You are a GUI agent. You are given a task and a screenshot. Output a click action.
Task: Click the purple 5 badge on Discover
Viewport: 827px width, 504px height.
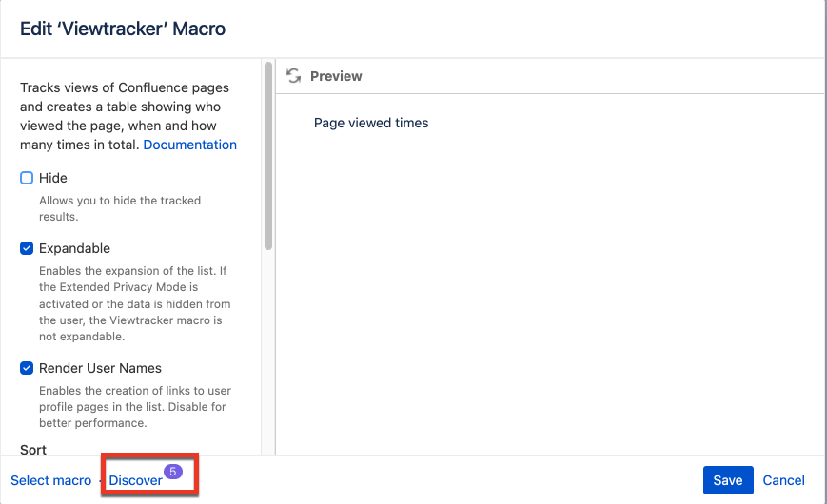[173, 472]
